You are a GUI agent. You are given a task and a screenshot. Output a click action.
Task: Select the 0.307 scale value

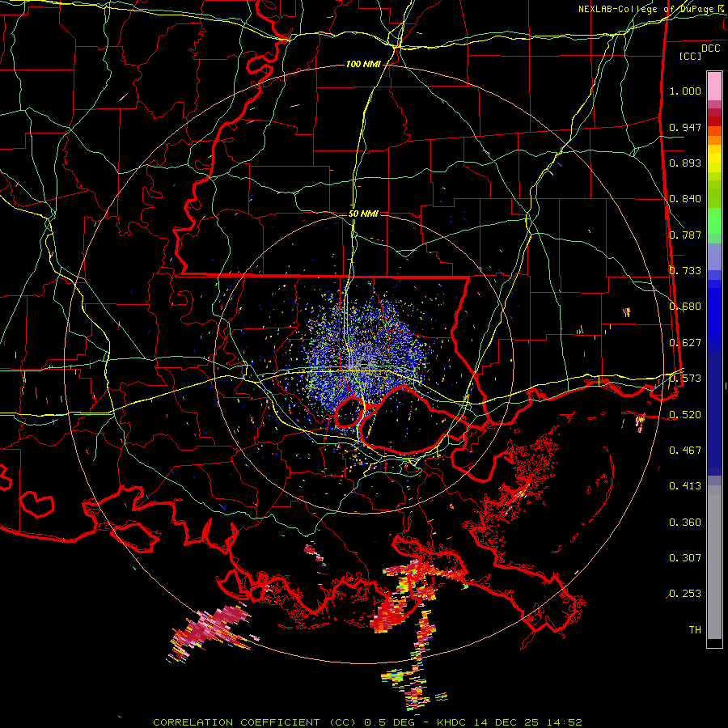coord(685,557)
